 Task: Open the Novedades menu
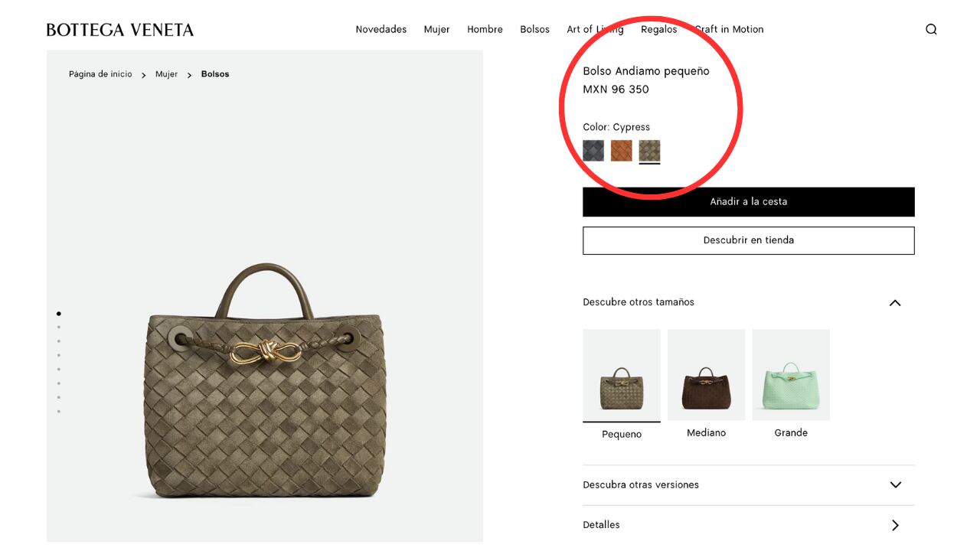381,29
